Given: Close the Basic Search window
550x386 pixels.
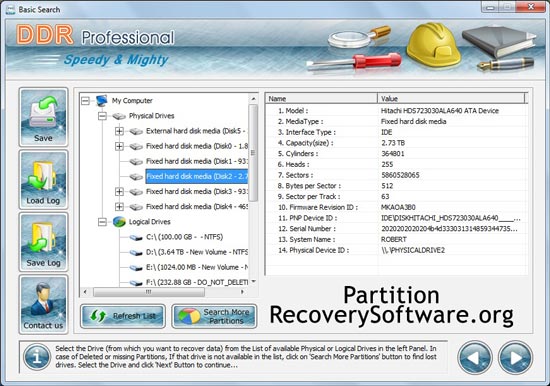Looking at the screenshot, I should (531, 6).
